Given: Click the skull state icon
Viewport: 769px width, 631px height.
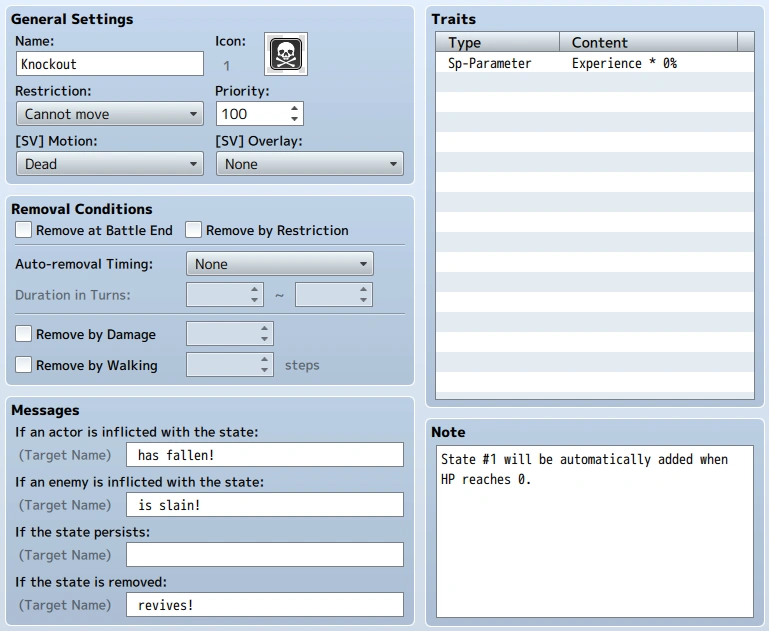Looking at the screenshot, I should (x=286, y=54).
